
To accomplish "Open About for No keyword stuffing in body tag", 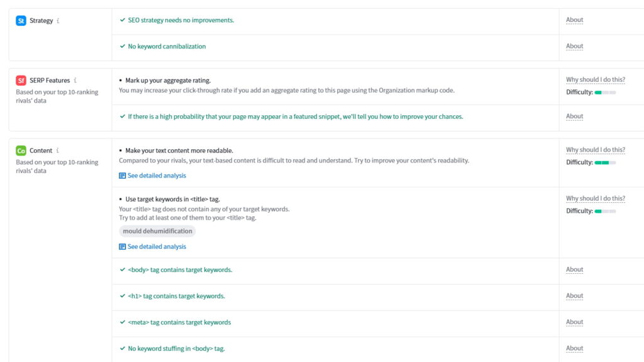I will pos(575,348).
